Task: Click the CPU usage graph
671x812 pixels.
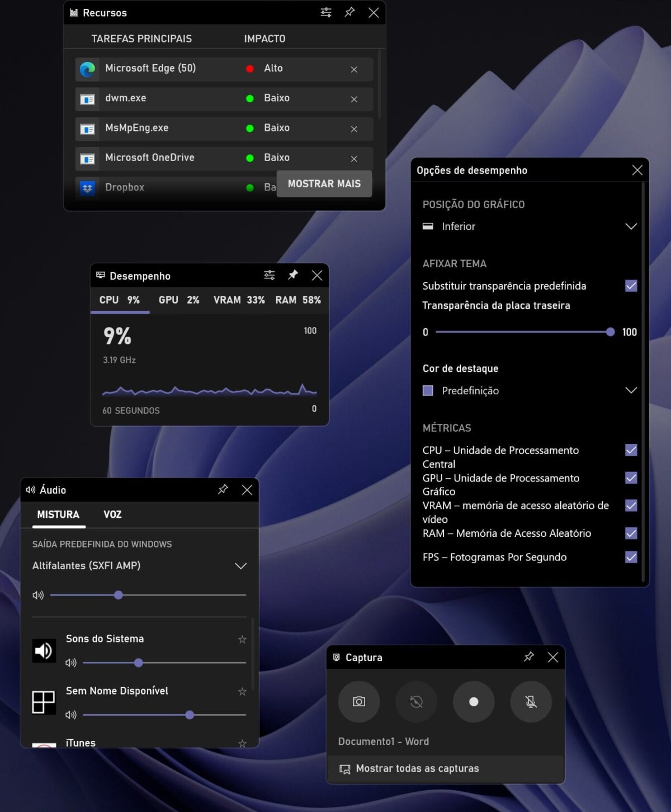Action: click(x=209, y=390)
